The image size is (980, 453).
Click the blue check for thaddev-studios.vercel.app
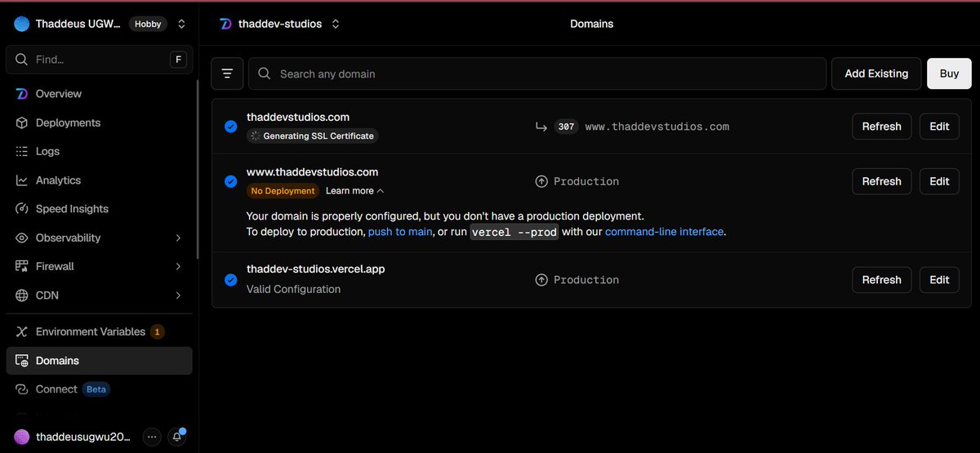pos(231,280)
